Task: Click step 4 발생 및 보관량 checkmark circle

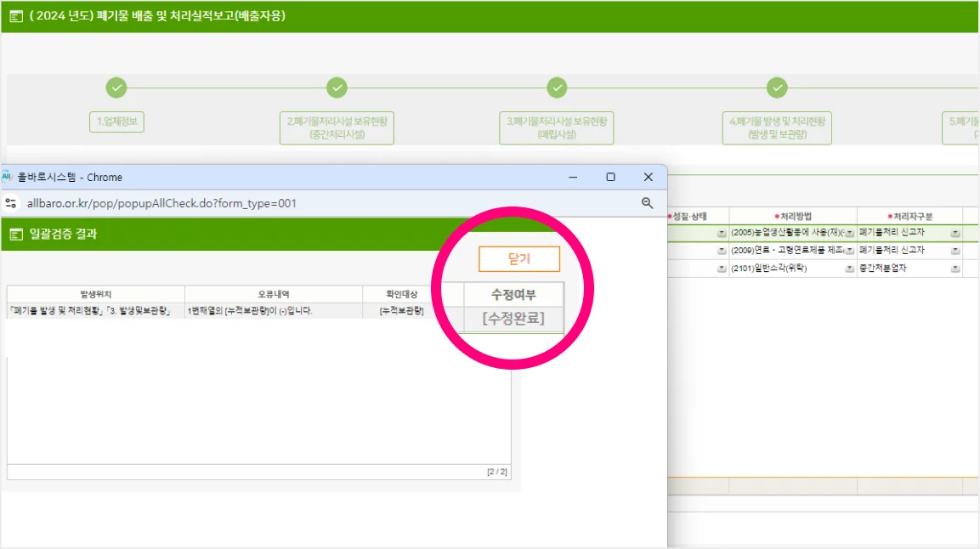Action: 777,88
